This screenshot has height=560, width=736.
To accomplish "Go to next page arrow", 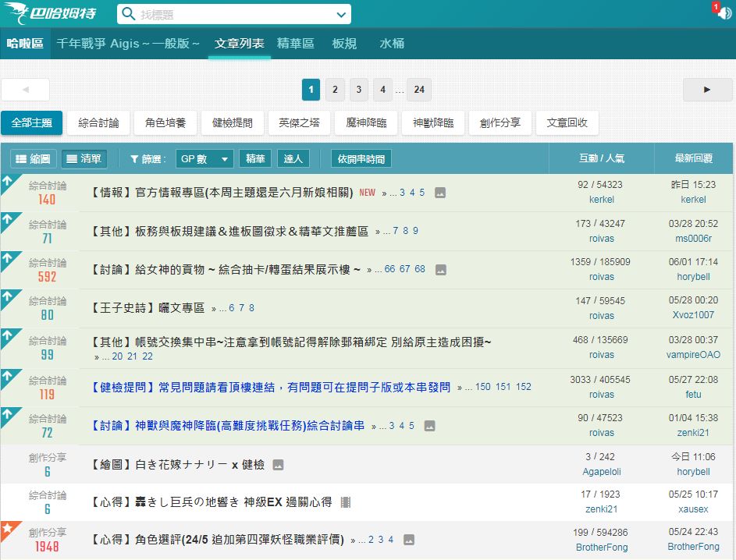I will point(707,90).
